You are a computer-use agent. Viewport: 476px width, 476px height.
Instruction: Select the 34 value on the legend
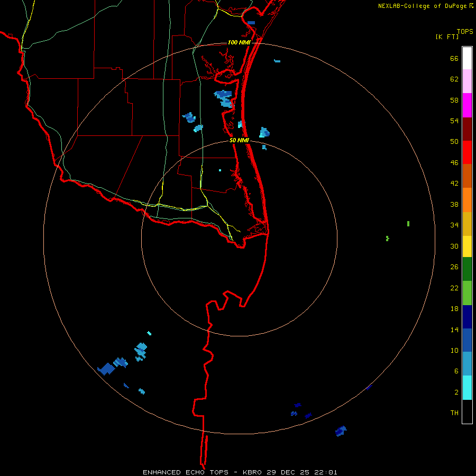(x=454, y=225)
